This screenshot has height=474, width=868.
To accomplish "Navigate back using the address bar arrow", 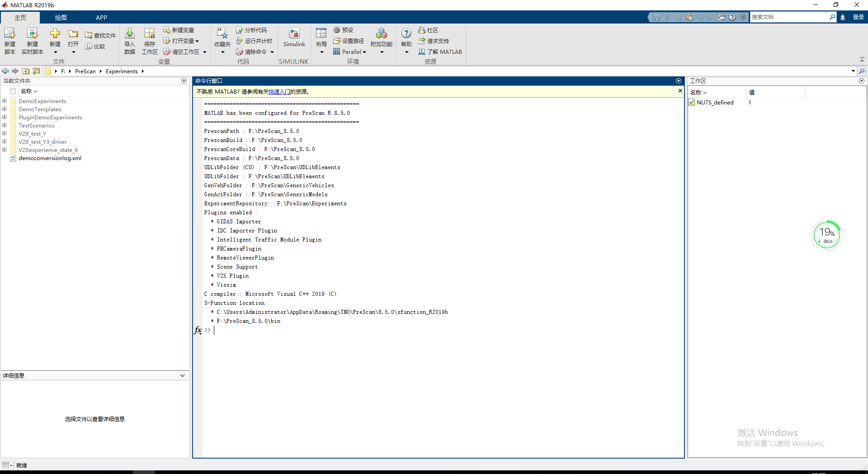I will [5, 71].
